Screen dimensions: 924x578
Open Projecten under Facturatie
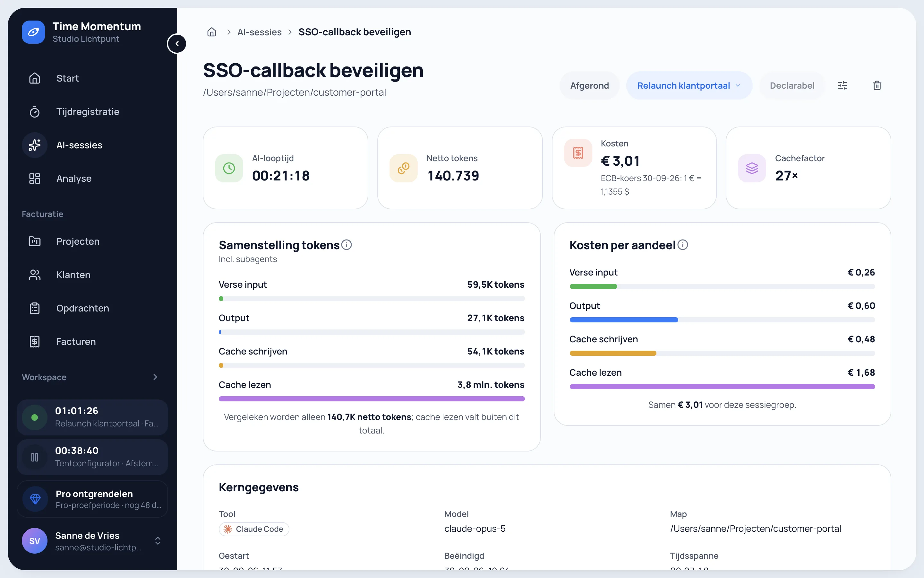pyautogui.click(x=92, y=241)
